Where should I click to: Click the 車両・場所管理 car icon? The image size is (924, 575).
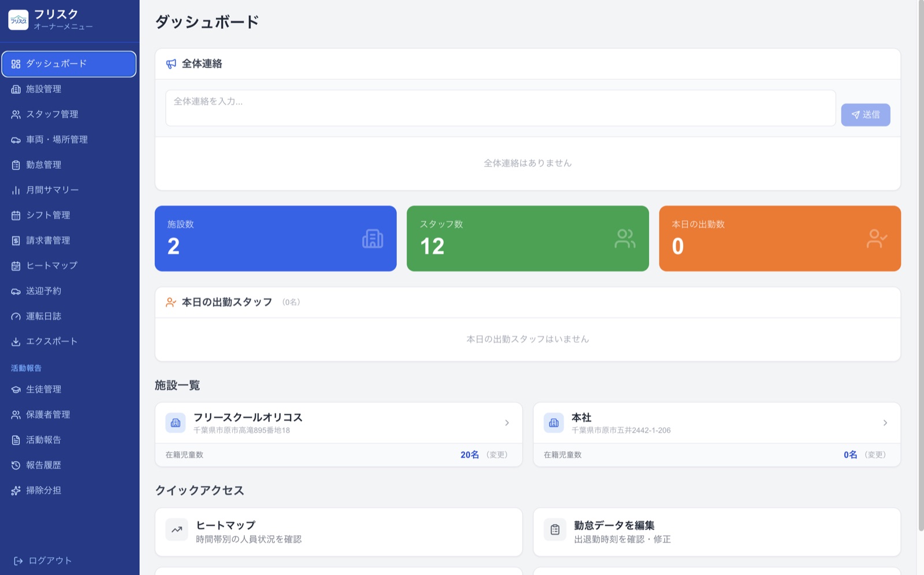(x=16, y=140)
